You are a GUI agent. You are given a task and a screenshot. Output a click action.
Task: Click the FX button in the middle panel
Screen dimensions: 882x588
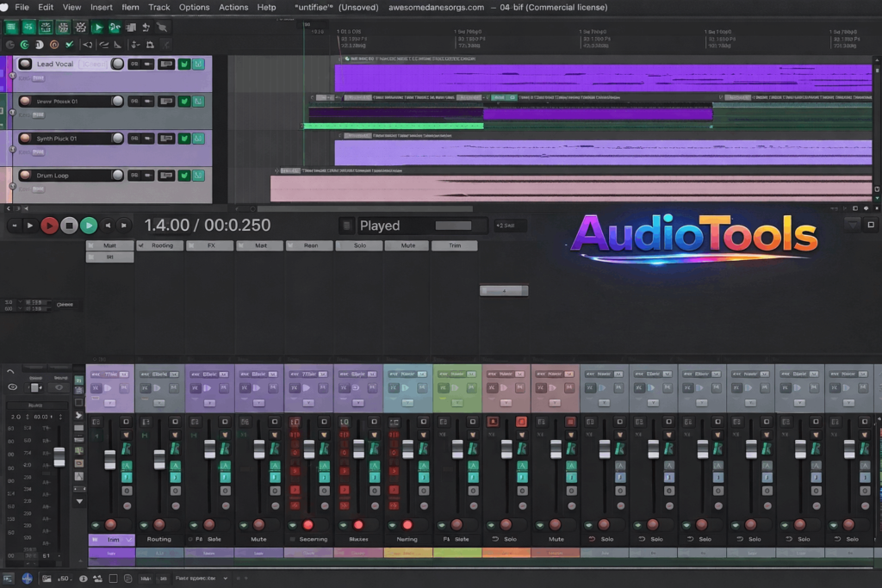pos(212,245)
